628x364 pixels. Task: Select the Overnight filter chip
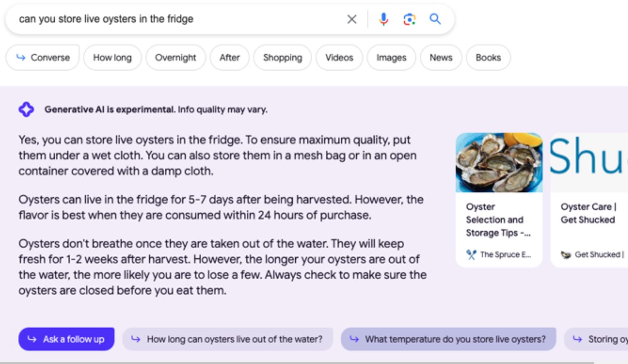175,58
